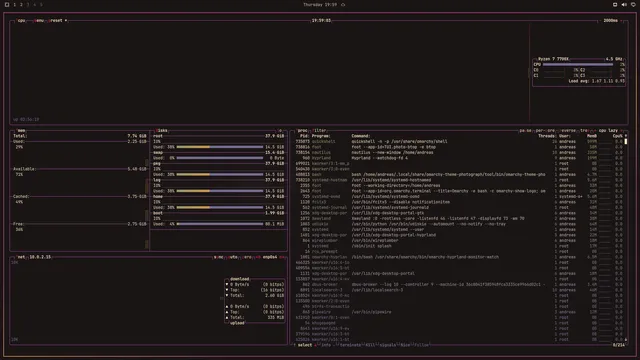Click the memory Total 7.74 GiB row

pos(80,136)
